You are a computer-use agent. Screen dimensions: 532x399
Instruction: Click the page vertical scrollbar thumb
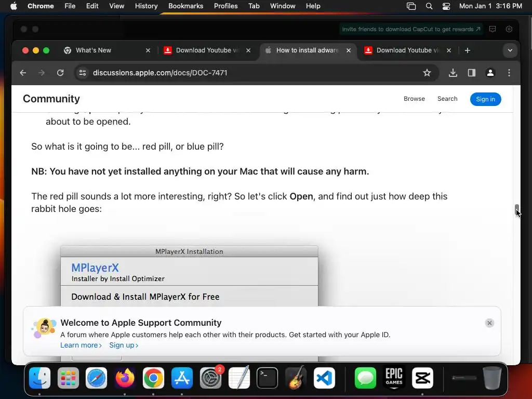(517, 209)
